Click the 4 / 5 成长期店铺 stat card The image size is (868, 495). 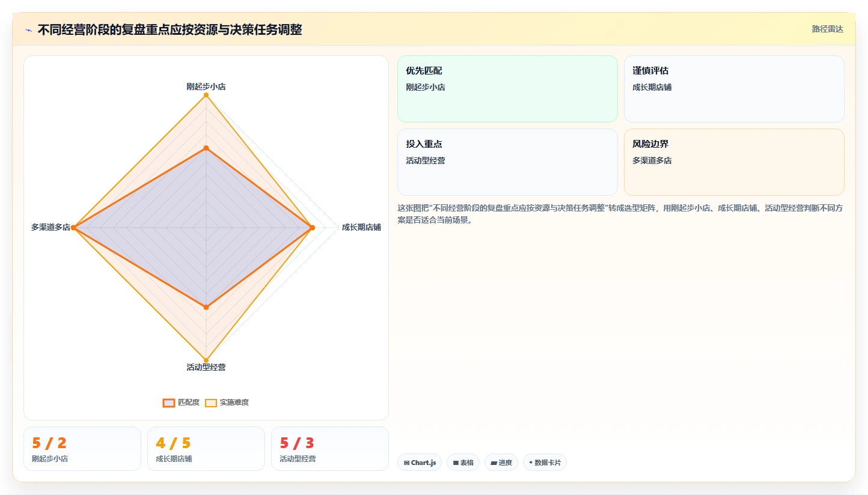tap(206, 449)
